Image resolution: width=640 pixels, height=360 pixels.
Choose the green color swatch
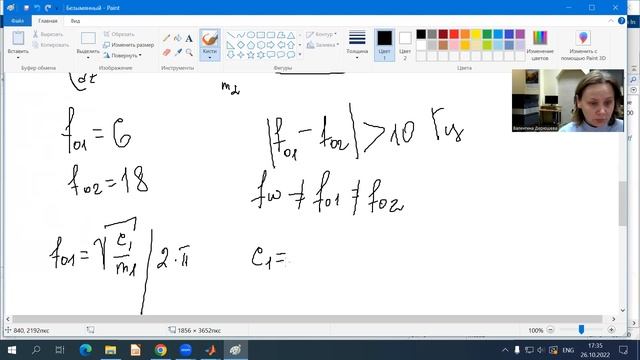487,34
